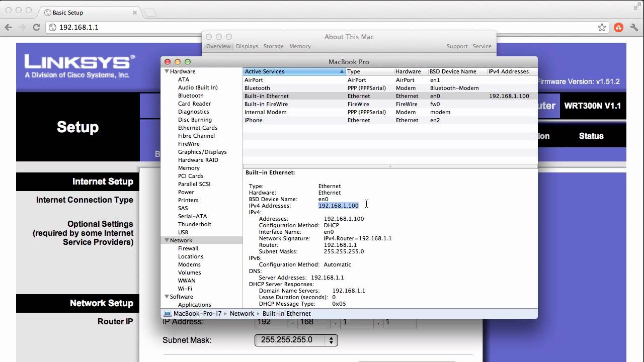The image size is (644, 362).
Task: Select the Built-in FireWire service row
Action: [x=390, y=104]
